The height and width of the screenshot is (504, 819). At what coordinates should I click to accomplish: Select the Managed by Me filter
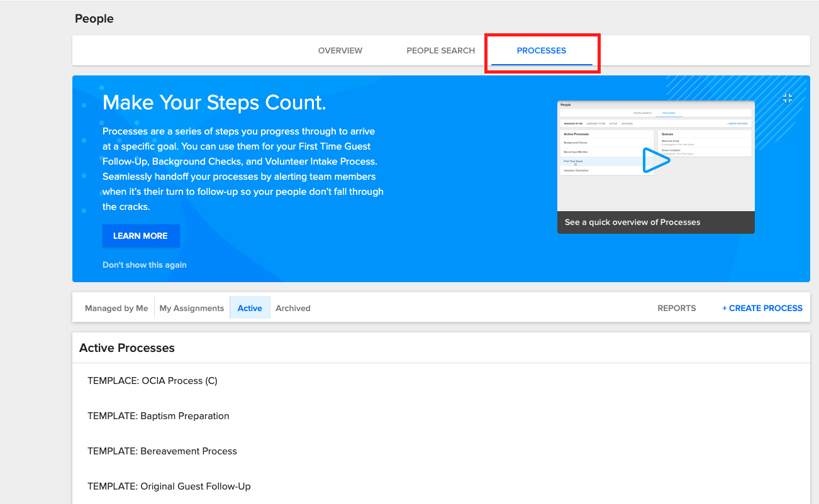116,308
